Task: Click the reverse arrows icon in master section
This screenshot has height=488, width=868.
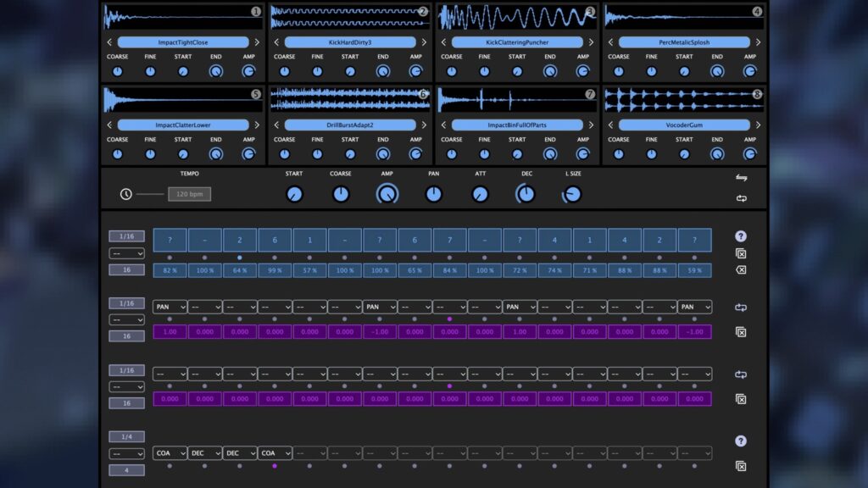Action: point(741,178)
